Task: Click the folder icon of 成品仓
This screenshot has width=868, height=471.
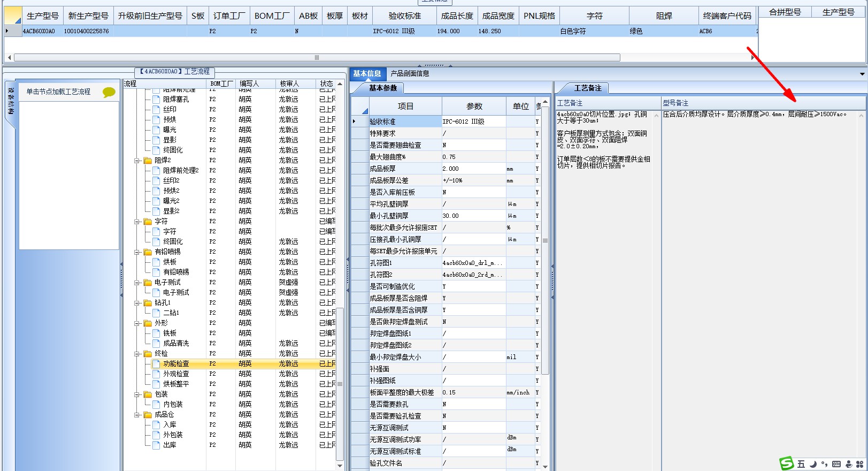Action: pos(148,414)
